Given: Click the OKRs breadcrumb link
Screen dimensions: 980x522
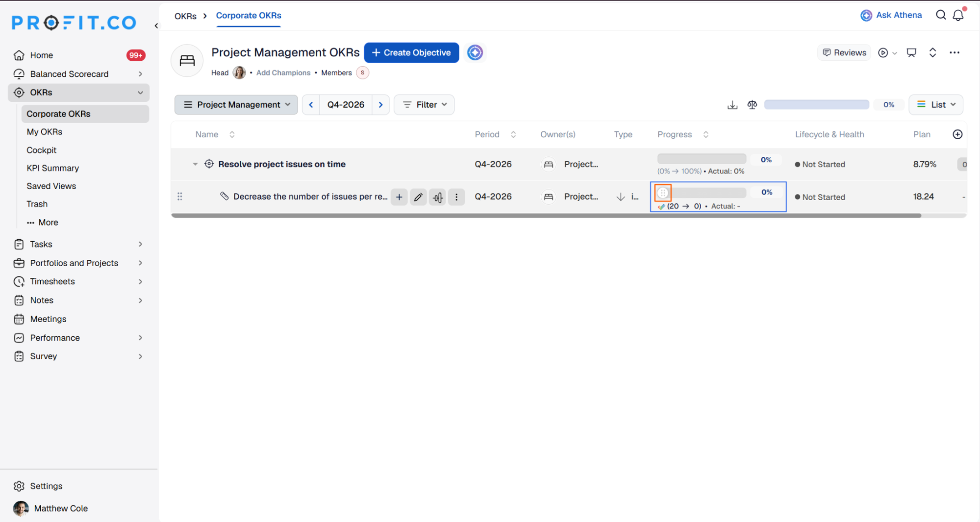Looking at the screenshot, I should tap(185, 16).
